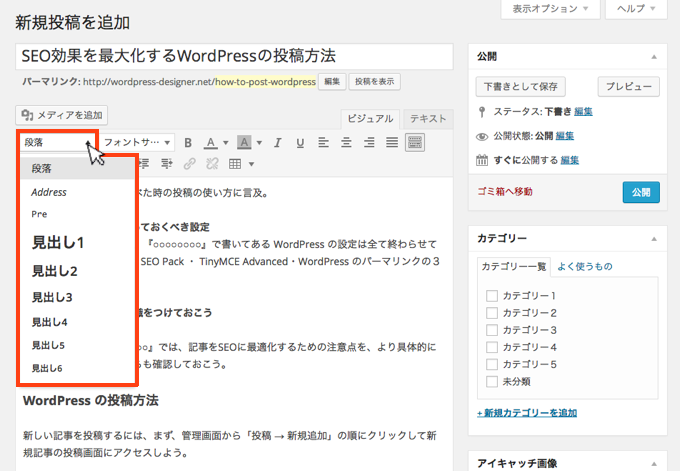Check the カテゴリー1 checkbox
This screenshot has width=680, height=475.
(492, 296)
